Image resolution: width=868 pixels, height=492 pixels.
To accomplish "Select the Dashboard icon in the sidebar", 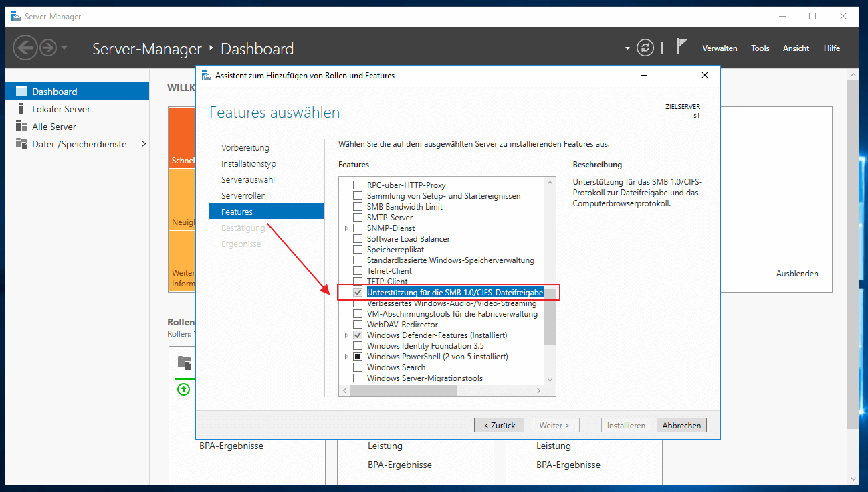I will [x=21, y=92].
